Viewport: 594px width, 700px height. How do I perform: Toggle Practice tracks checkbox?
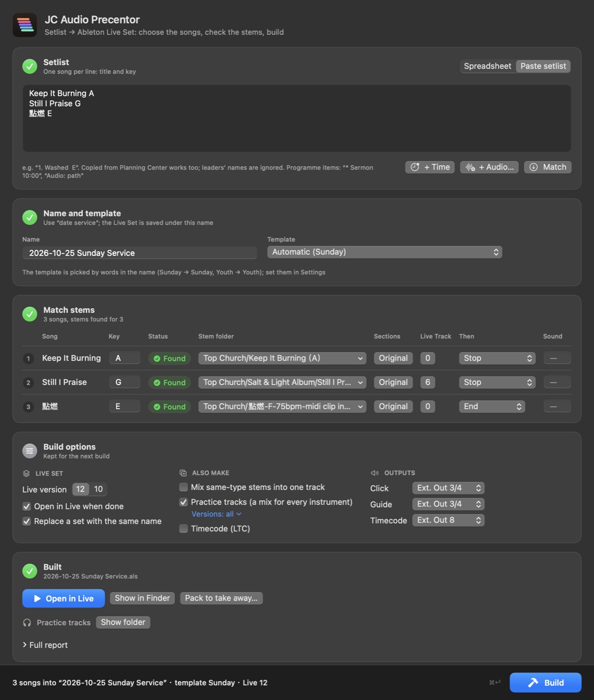183,502
